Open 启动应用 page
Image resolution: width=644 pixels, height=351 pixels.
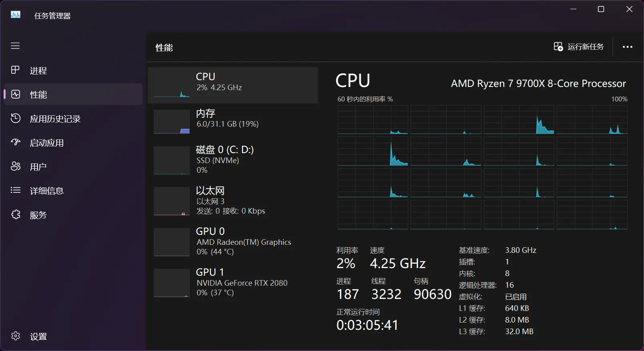73,143
